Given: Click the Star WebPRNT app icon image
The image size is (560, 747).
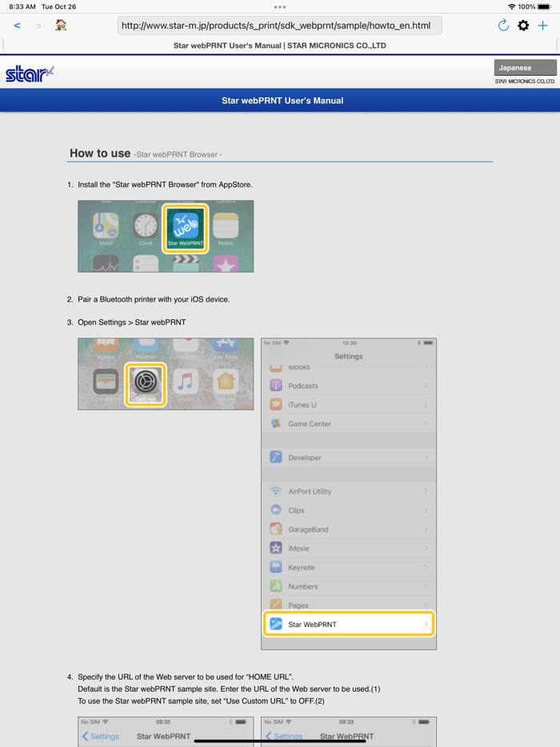Looking at the screenshot, I should click(x=186, y=229).
